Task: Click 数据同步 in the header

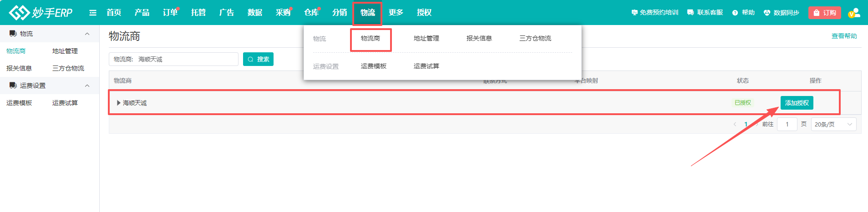Action: click(782, 13)
